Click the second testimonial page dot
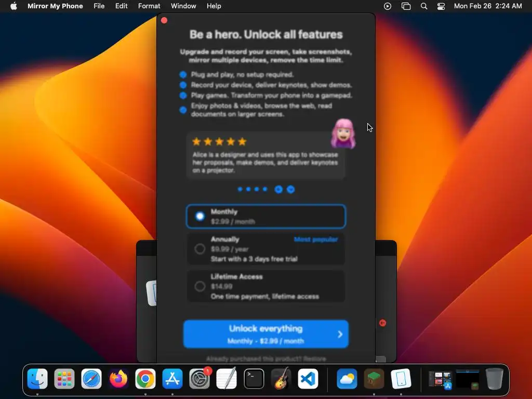The height and width of the screenshot is (399, 532). click(248, 189)
